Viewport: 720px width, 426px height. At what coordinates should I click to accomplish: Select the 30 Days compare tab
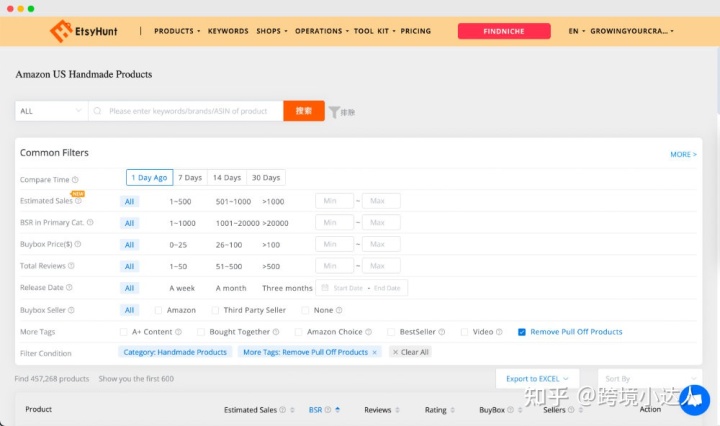(266, 178)
